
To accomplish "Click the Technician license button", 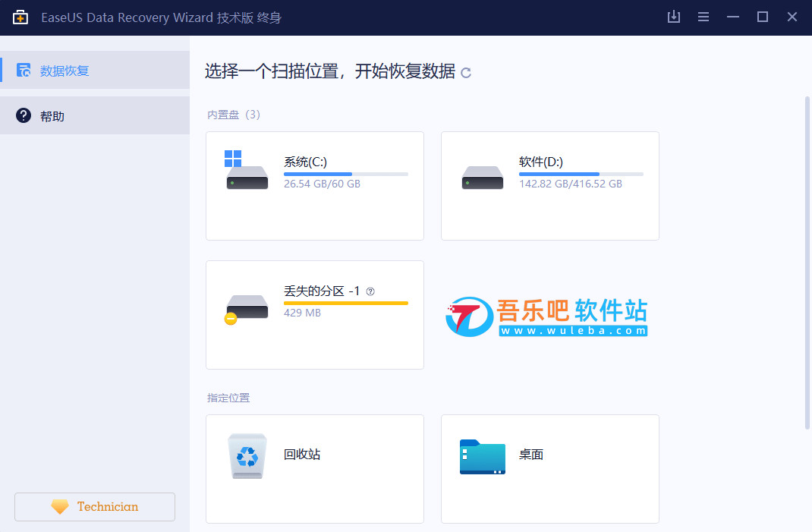I will click(x=95, y=507).
